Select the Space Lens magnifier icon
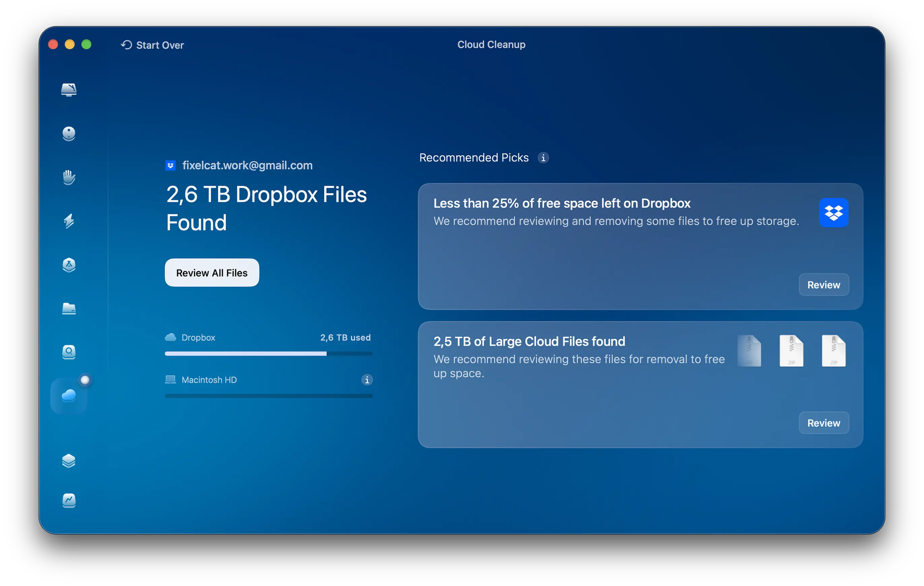This screenshot has width=924, height=586. (x=69, y=352)
